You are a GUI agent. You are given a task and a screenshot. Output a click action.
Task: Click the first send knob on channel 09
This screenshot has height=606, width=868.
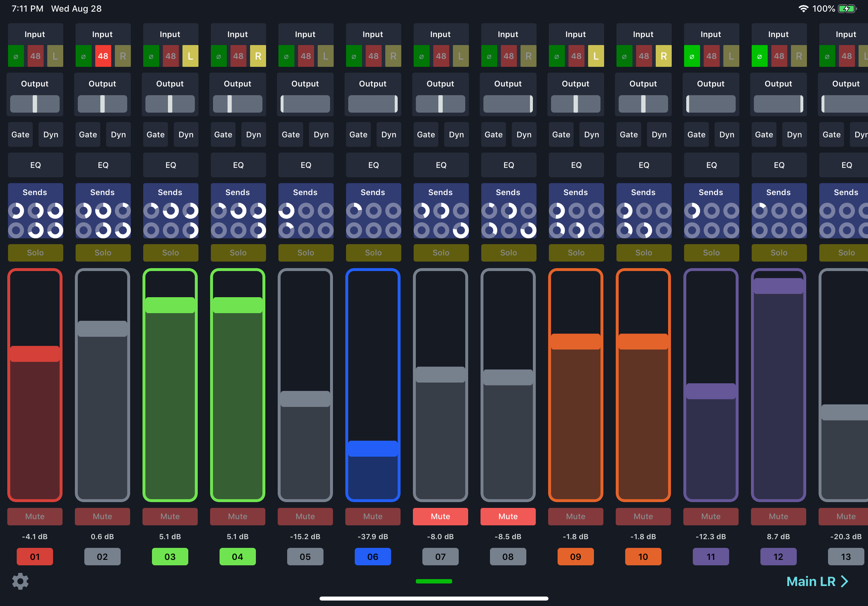point(557,210)
